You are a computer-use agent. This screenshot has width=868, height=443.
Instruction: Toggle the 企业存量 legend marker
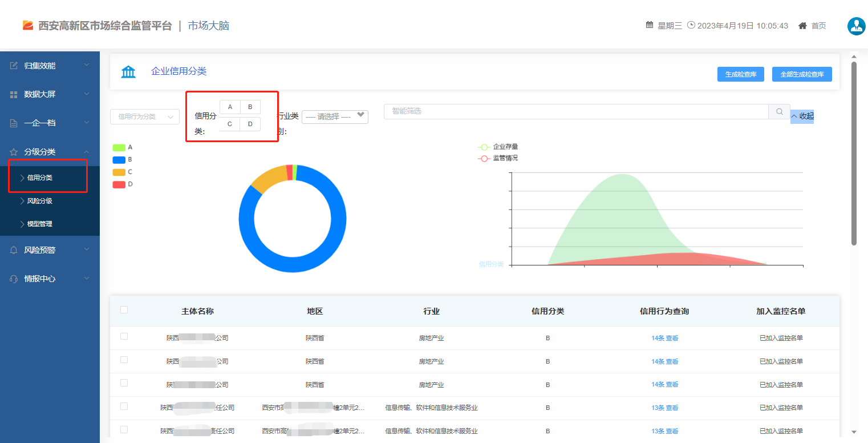(484, 147)
